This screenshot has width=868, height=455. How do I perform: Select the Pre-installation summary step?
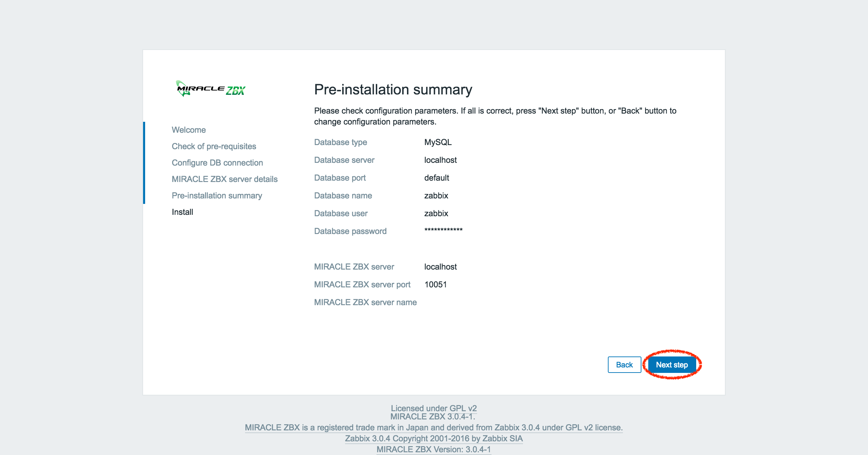pos(217,195)
